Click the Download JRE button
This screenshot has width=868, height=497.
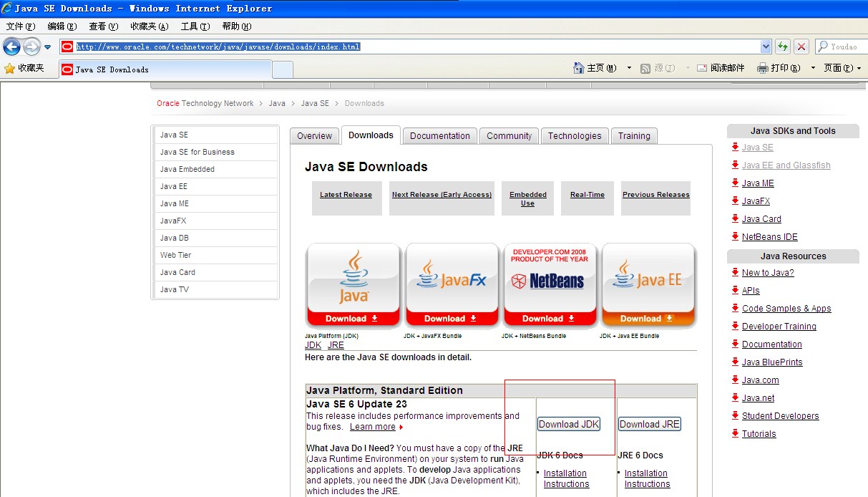click(x=650, y=424)
